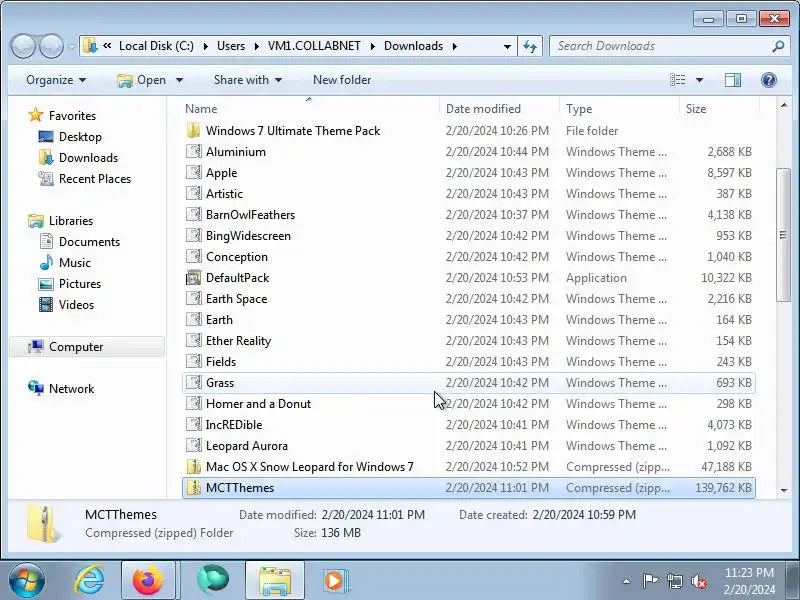800x600 pixels.
Task: Click the Back navigation arrow button
Action: pos(23,46)
